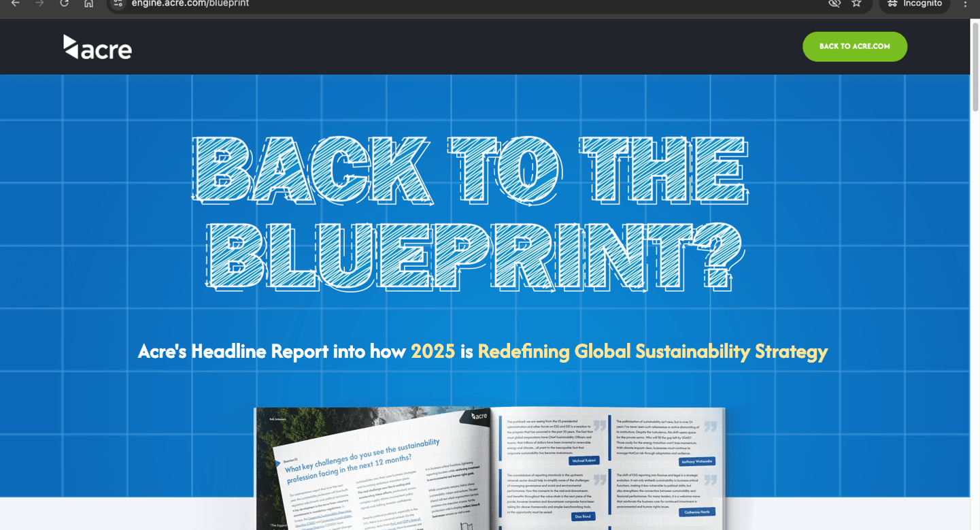The image size is (980, 530).
Task: Click the Acre logo in the header
Action: (x=97, y=47)
